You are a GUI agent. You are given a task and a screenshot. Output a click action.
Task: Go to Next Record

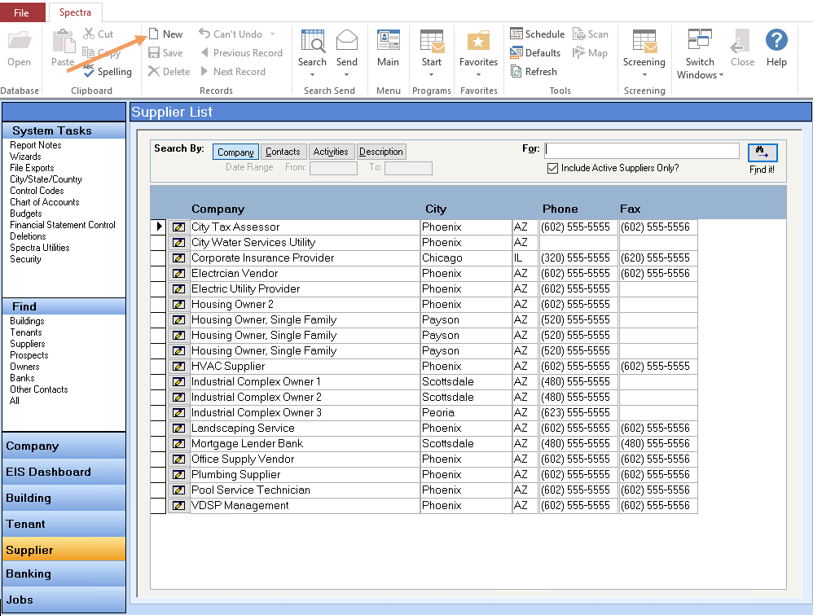tap(233, 71)
